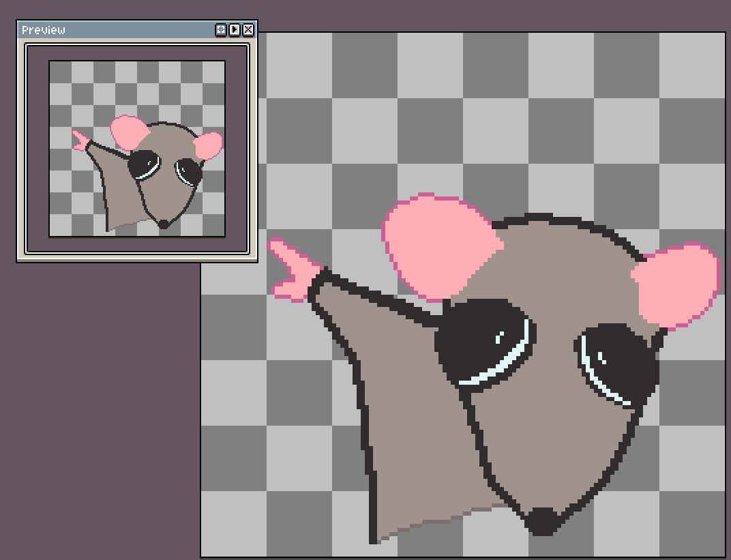
Task: Play the animation from the Preview window
Action: pyautogui.click(x=234, y=30)
